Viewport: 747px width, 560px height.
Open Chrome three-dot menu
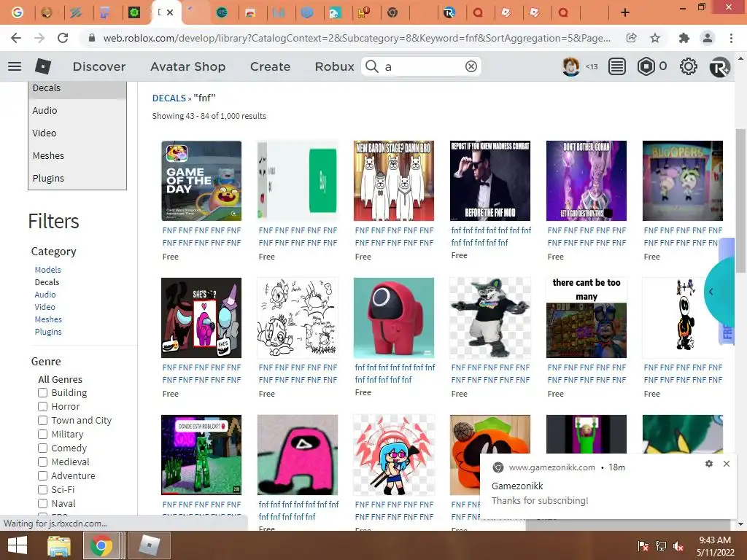point(731,38)
